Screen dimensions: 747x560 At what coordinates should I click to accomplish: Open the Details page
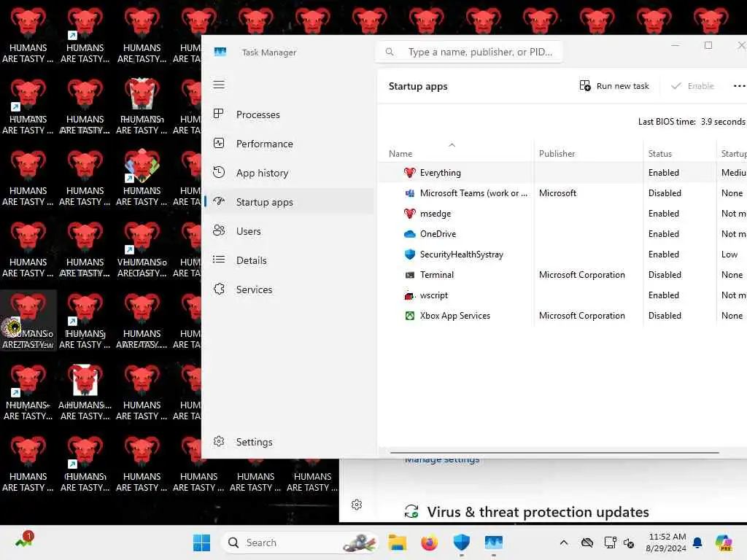[289, 260]
